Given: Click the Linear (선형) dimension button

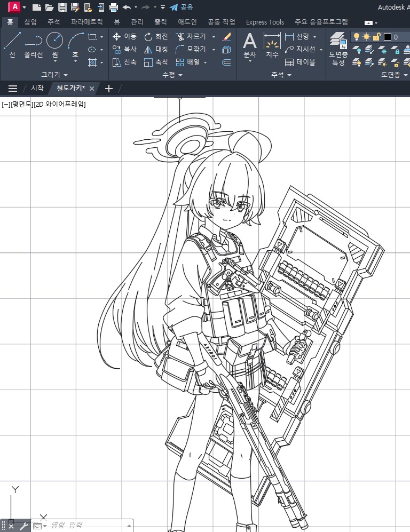Looking at the screenshot, I should coord(297,36).
